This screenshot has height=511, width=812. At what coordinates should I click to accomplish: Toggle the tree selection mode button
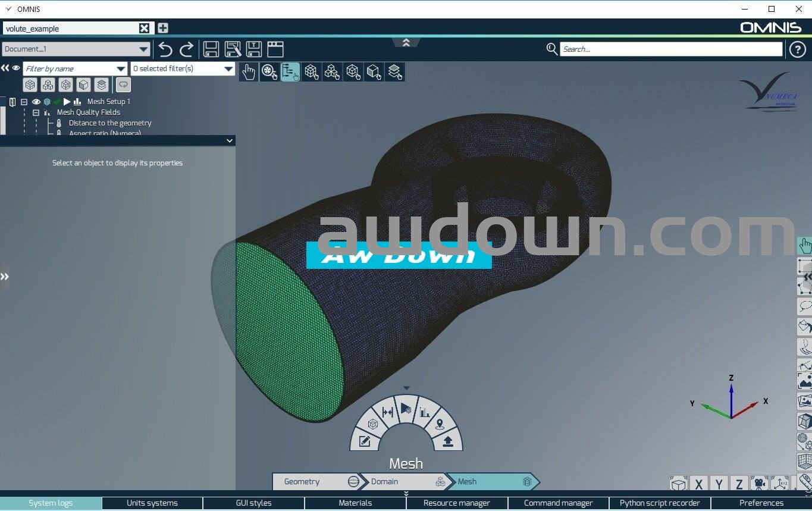tap(290, 72)
